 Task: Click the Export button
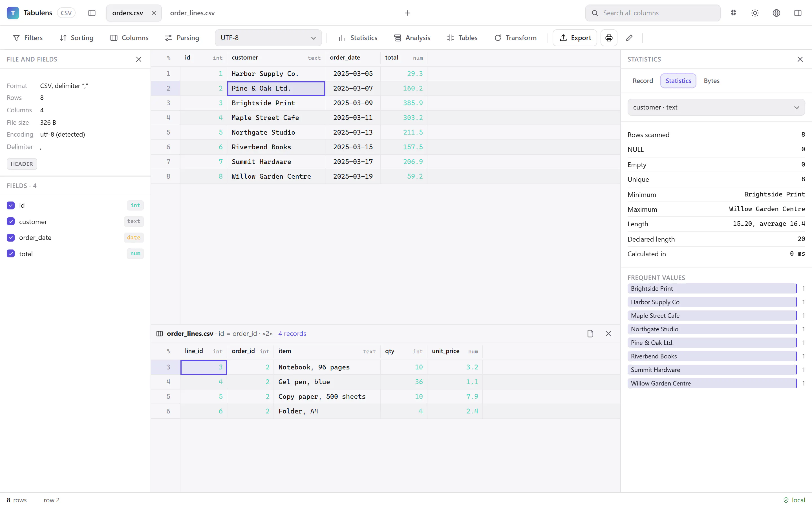tap(575, 38)
